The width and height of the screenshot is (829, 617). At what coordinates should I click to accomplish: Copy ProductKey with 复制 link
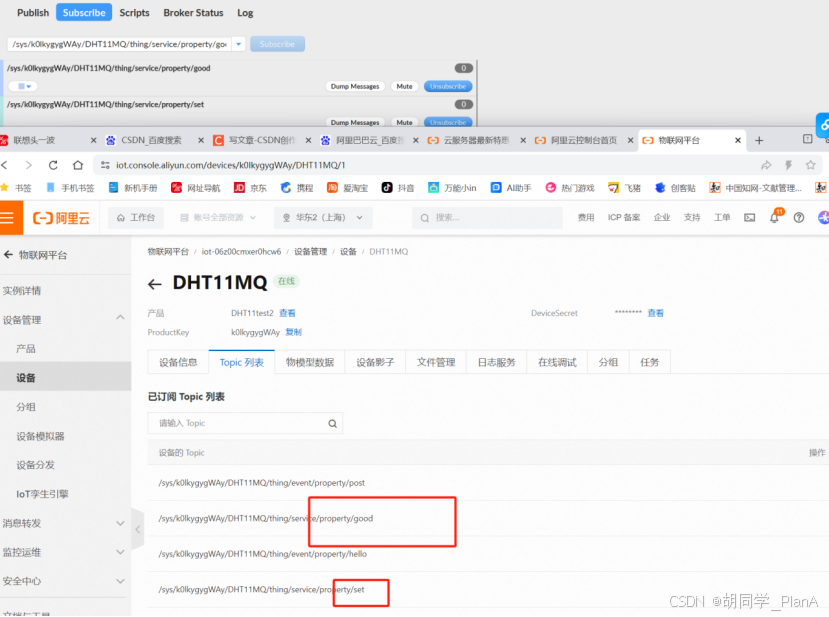pos(293,332)
